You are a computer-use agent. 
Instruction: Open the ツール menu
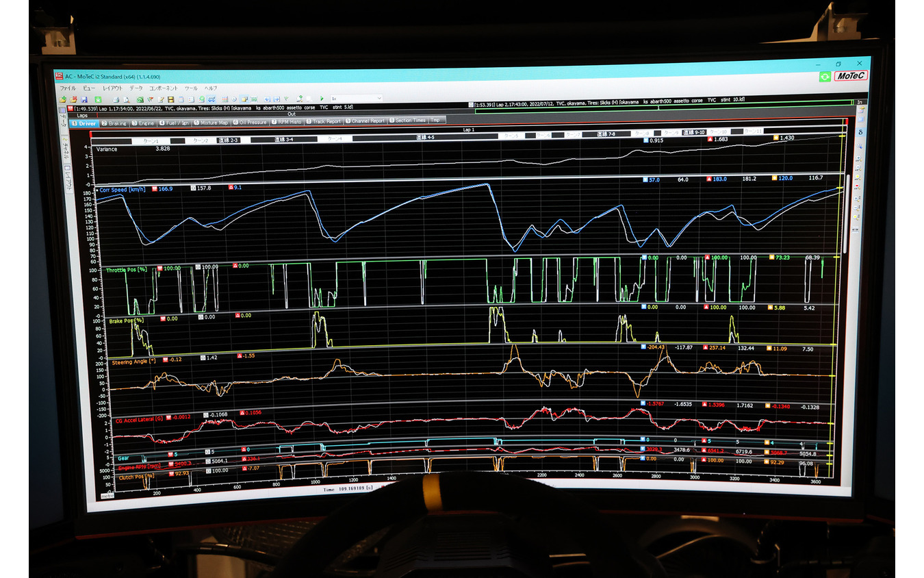[191, 88]
